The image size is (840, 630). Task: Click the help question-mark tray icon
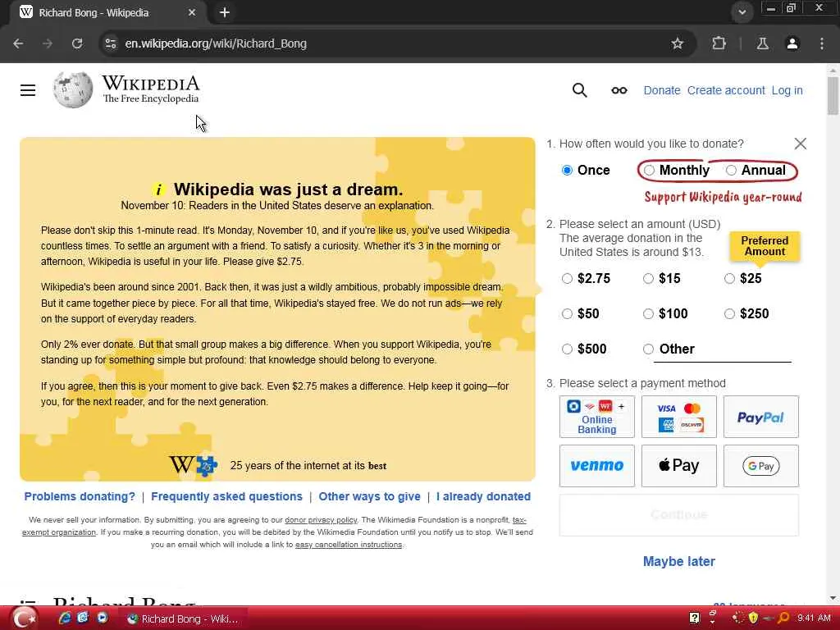click(x=694, y=619)
